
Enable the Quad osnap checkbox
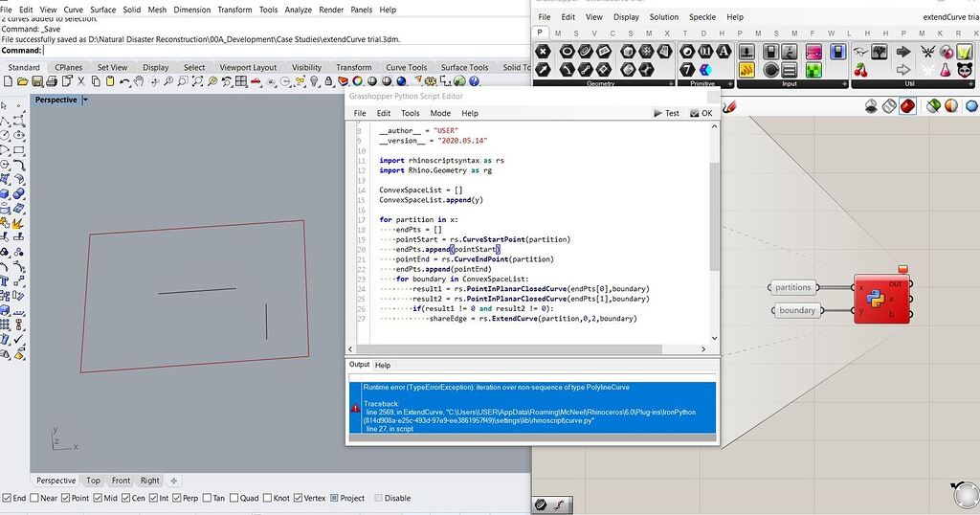point(234,498)
